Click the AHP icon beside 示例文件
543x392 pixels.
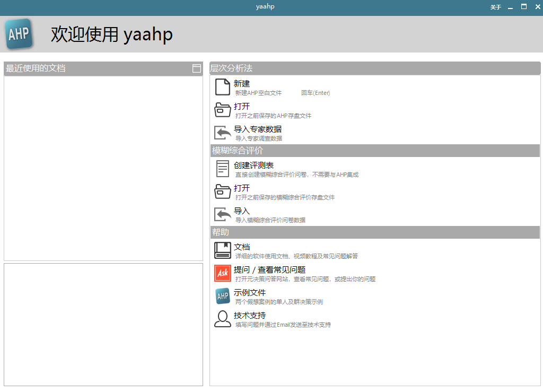(222, 296)
